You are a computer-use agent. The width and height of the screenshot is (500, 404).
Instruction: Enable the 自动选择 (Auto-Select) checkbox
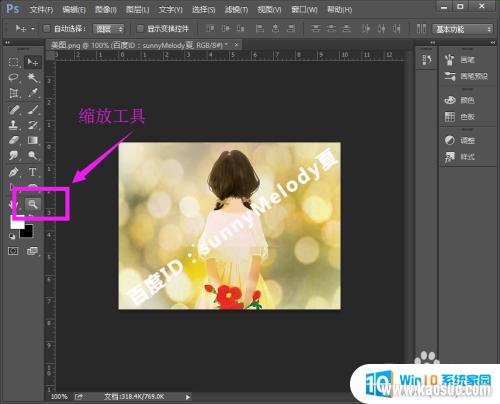pos(47,29)
